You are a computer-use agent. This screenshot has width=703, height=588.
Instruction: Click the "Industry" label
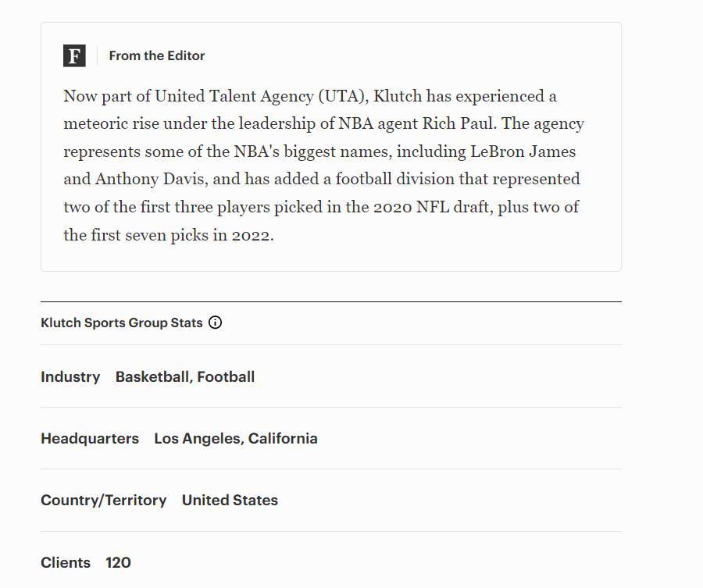point(70,376)
